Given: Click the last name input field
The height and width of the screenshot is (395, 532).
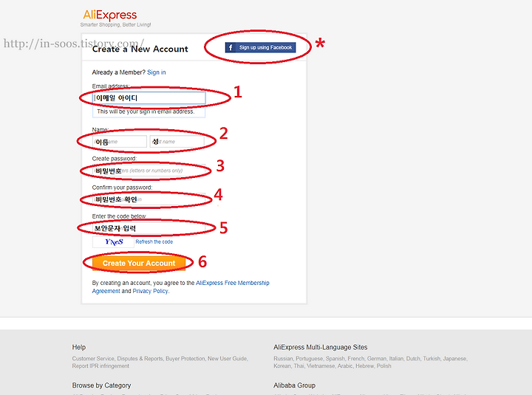Looking at the screenshot, I should 177,141.
